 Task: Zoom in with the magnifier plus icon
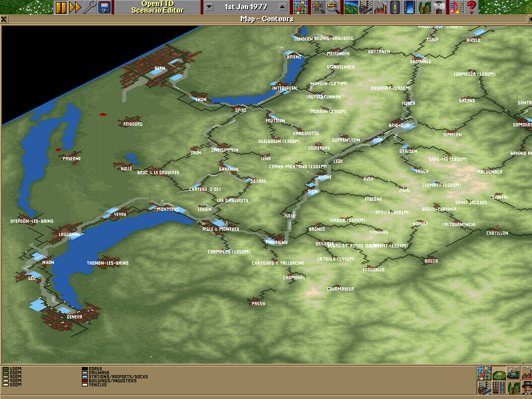pos(319,7)
